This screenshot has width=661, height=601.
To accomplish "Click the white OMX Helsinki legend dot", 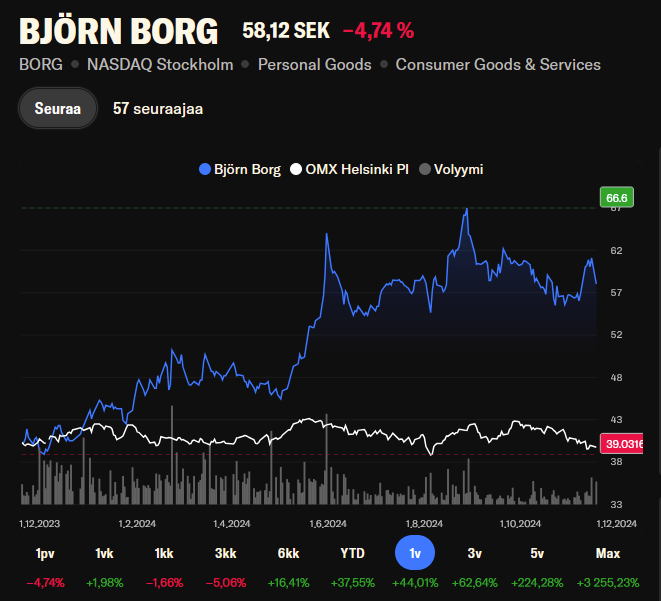I will [296, 169].
